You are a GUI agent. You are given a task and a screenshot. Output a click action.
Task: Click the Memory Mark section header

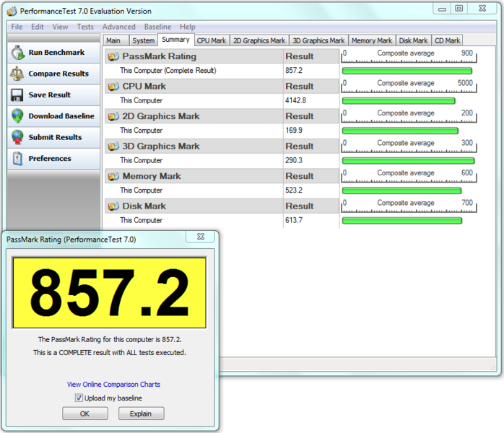click(222, 176)
